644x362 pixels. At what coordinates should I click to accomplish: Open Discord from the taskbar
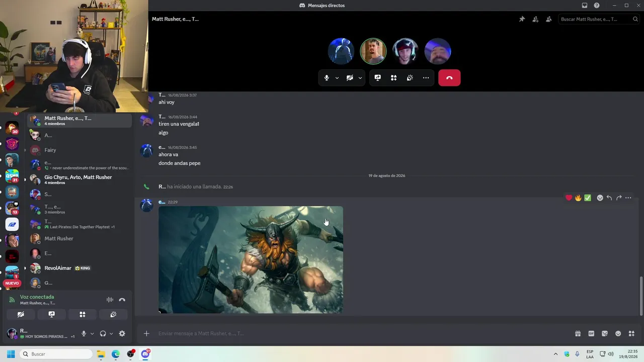(145, 354)
